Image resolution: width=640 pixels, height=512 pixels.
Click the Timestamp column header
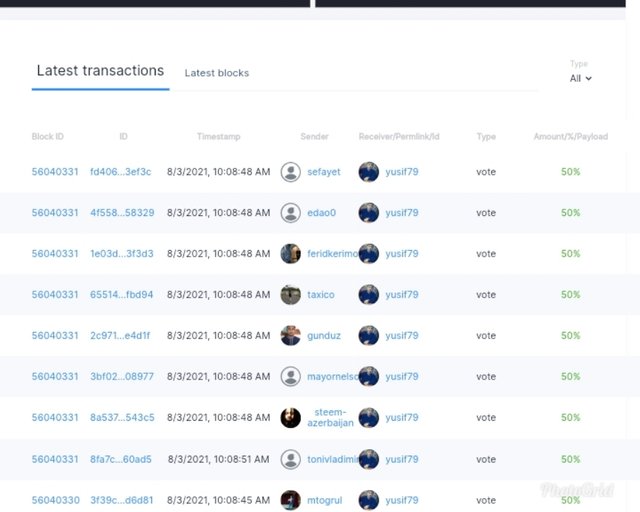[218, 136]
